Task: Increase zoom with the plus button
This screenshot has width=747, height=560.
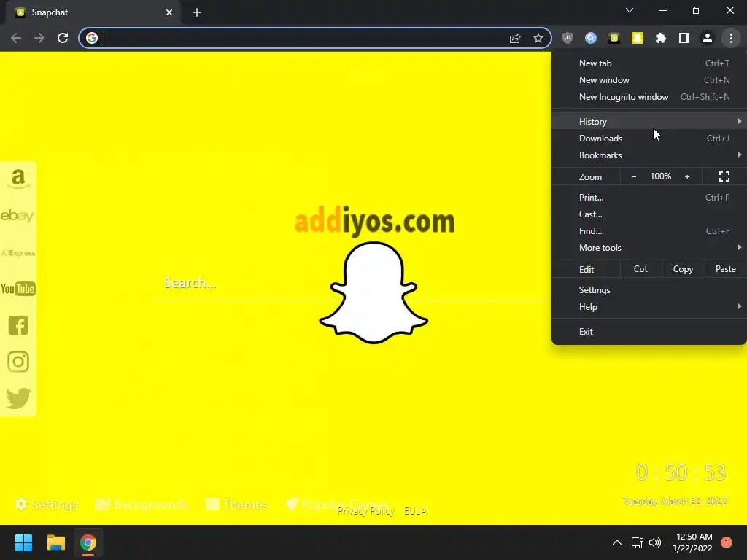Action: coord(687,176)
